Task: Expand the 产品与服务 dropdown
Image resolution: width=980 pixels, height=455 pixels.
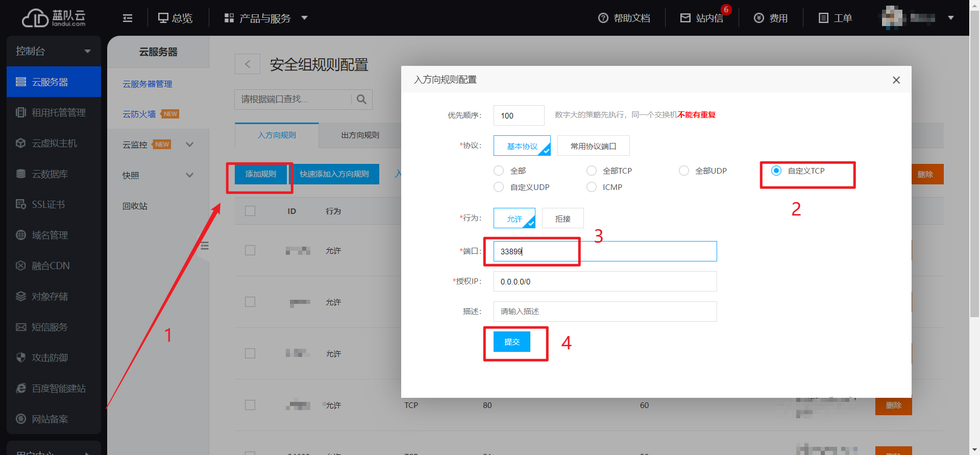Action: coord(305,18)
